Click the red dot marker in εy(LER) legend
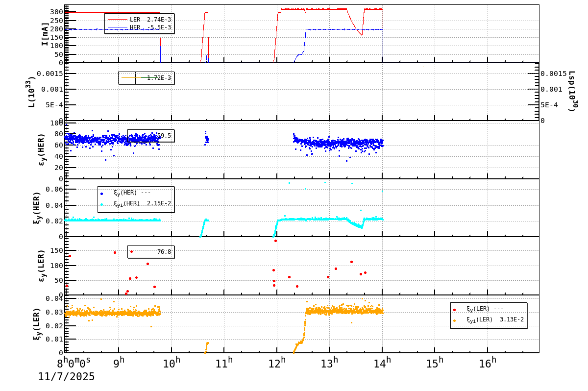The height and width of the screenshot is (391, 588). coord(131,252)
